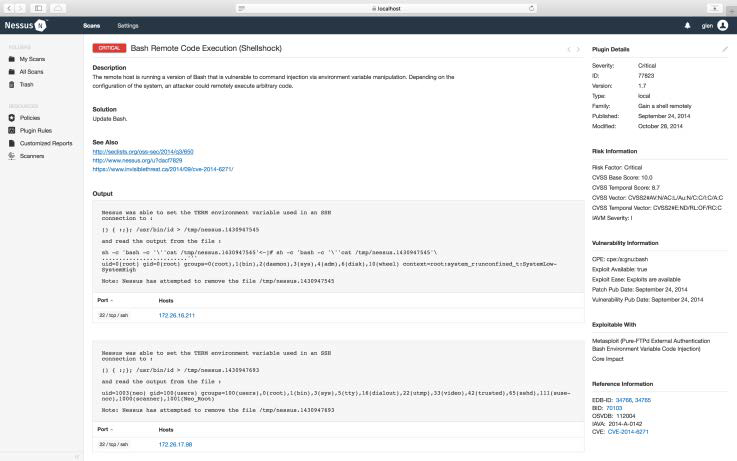This screenshot has height=461, width=737.
Task: Click the glen username
Action: (707, 26)
